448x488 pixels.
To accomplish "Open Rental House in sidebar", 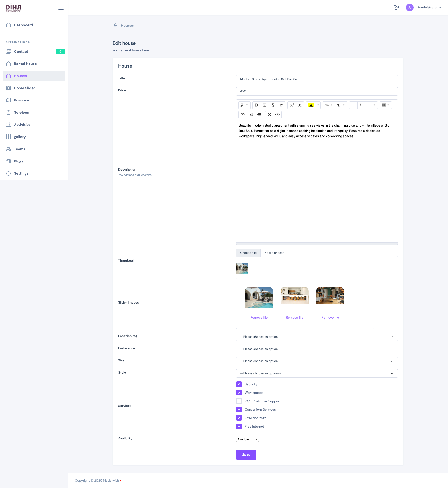I will point(34,64).
